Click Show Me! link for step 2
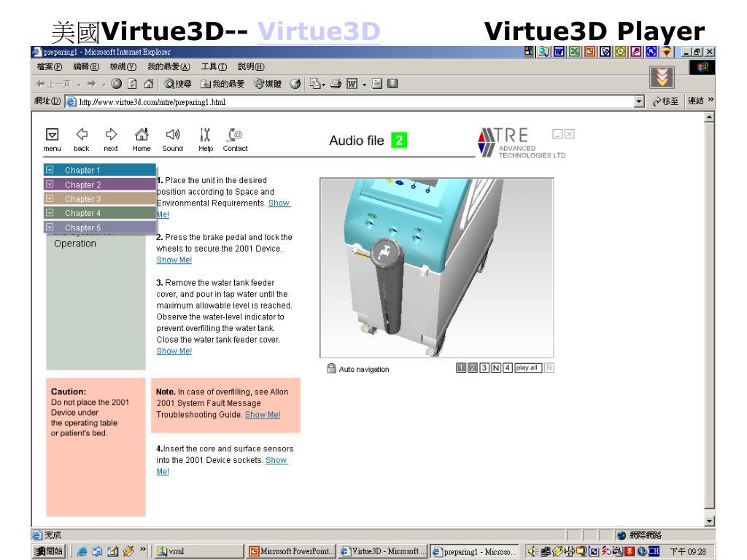Screen dimensions: 747x560 click(x=174, y=260)
